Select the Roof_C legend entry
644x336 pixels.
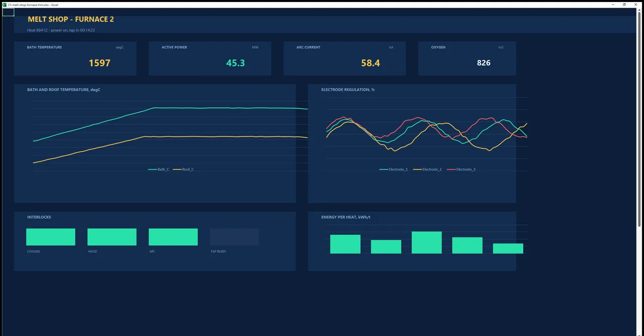tap(184, 170)
